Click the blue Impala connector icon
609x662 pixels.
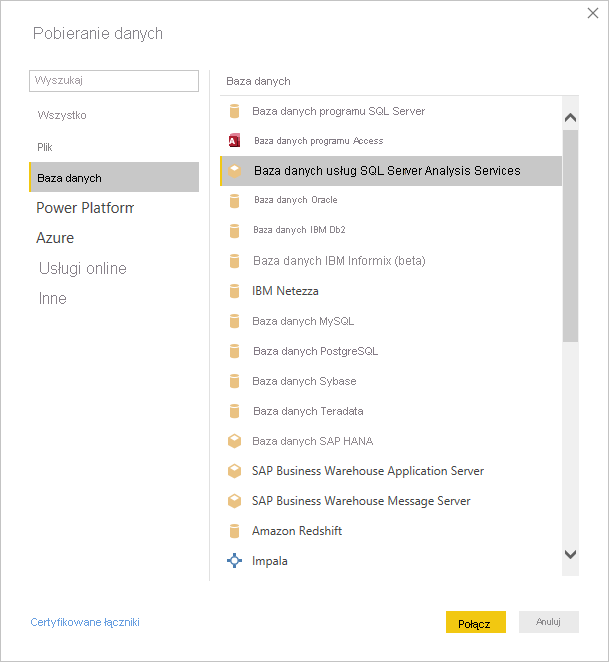(x=234, y=561)
